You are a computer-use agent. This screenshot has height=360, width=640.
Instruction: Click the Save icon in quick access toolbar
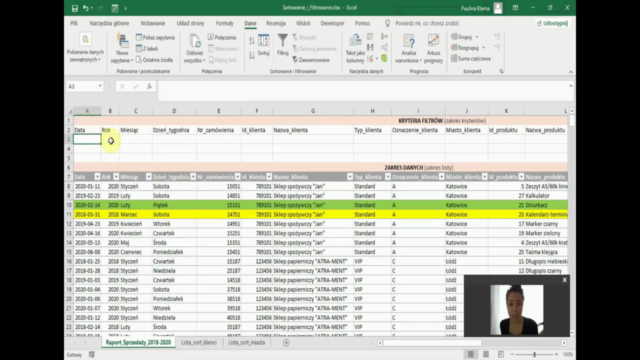click(x=75, y=8)
